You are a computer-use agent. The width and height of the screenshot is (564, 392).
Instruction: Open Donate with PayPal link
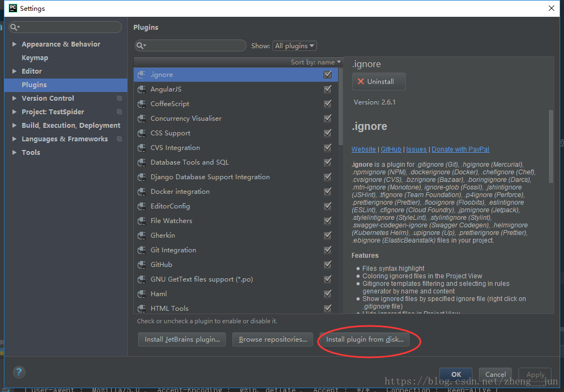click(461, 149)
